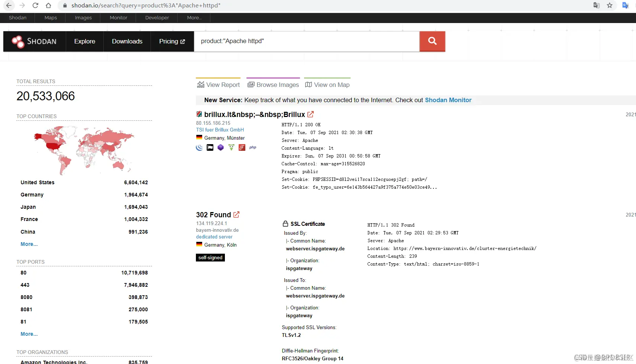This screenshot has width=636, height=364.
Task: Filter by port 80
Action: point(84,273)
